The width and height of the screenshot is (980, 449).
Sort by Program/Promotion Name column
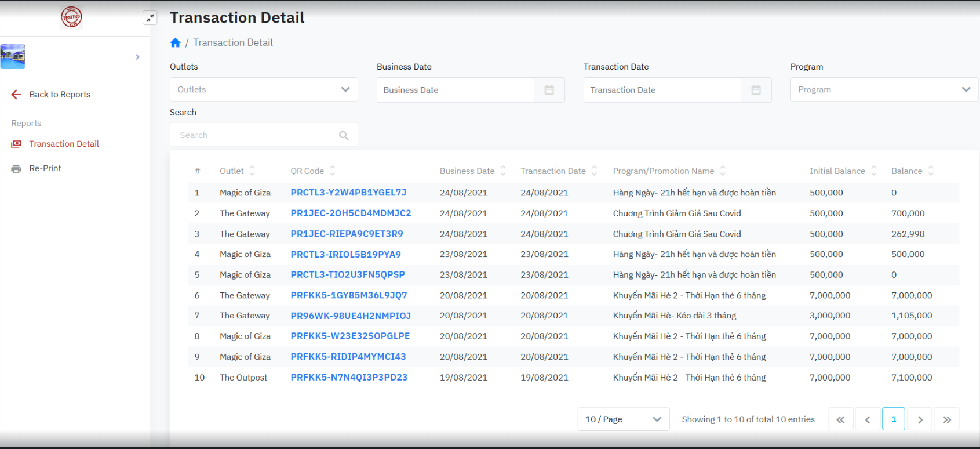pos(723,171)
